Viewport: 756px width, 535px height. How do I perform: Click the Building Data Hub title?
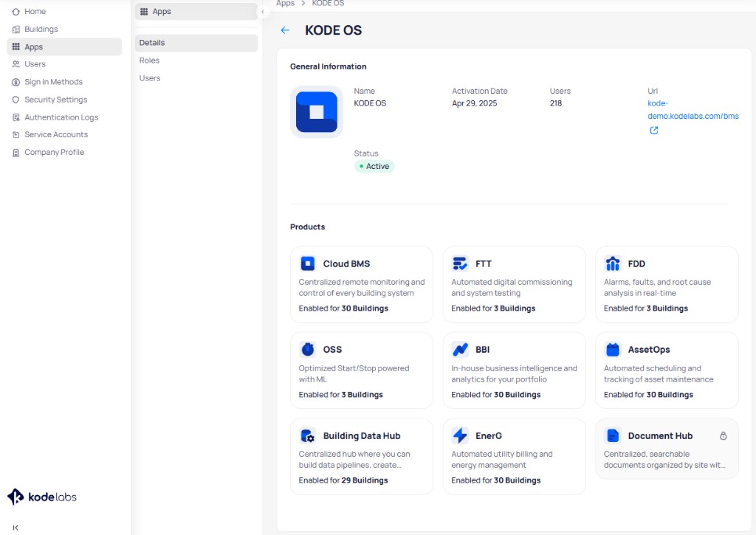coord(362,435)
